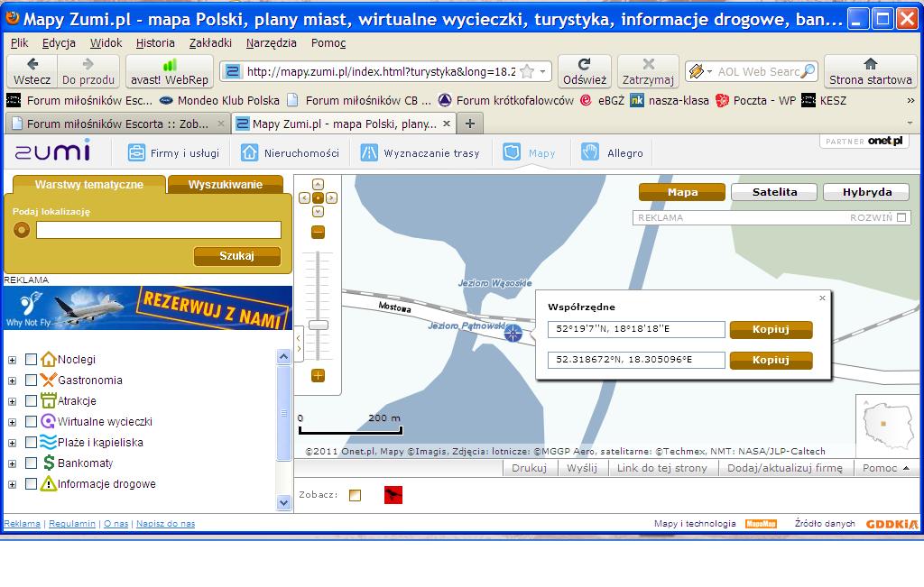The image size is (924, 587).
Task: Expand the Informacje drogowe category
Action: click(13, 484)
